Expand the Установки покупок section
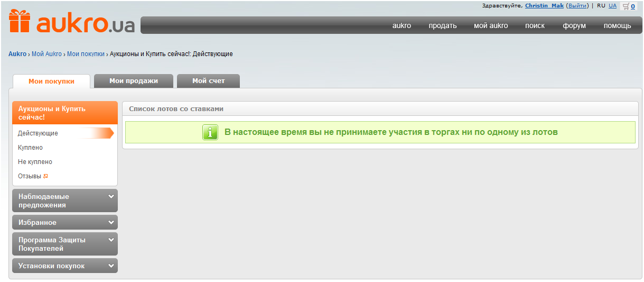Image resolution: width=644 pixels, height=282 pixels. (x=65, y=266)
